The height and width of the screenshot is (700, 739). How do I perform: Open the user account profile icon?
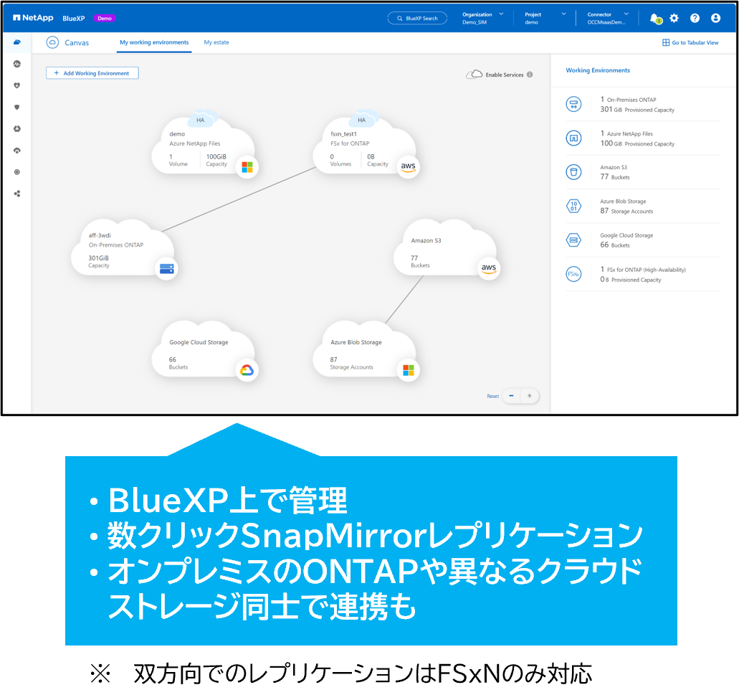coord(715,18)
